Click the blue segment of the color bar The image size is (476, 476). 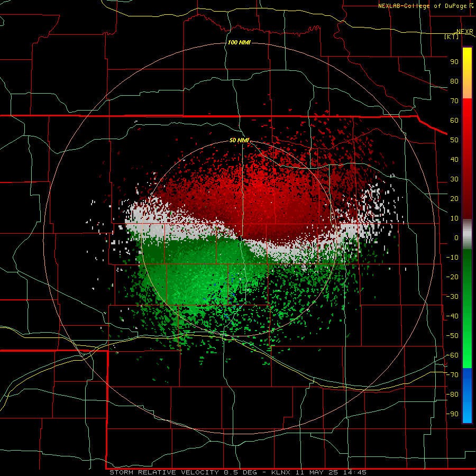[467, 396]
